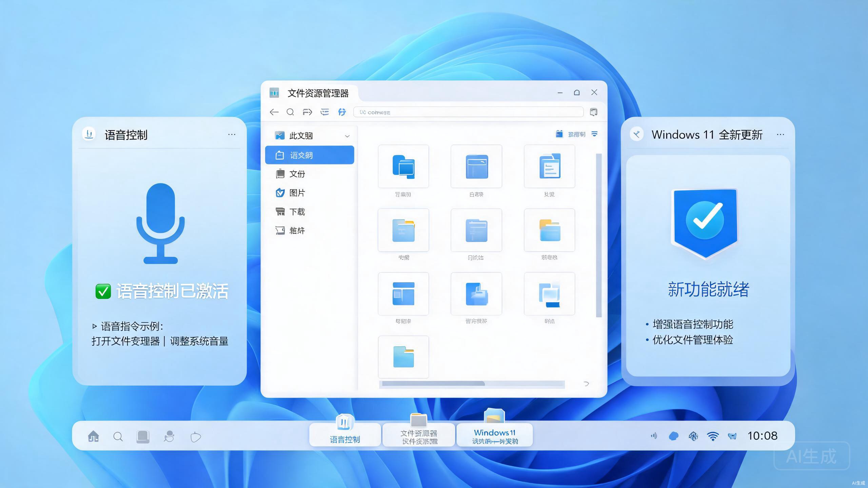Open the middle folder tile in second row

(476, 230)
